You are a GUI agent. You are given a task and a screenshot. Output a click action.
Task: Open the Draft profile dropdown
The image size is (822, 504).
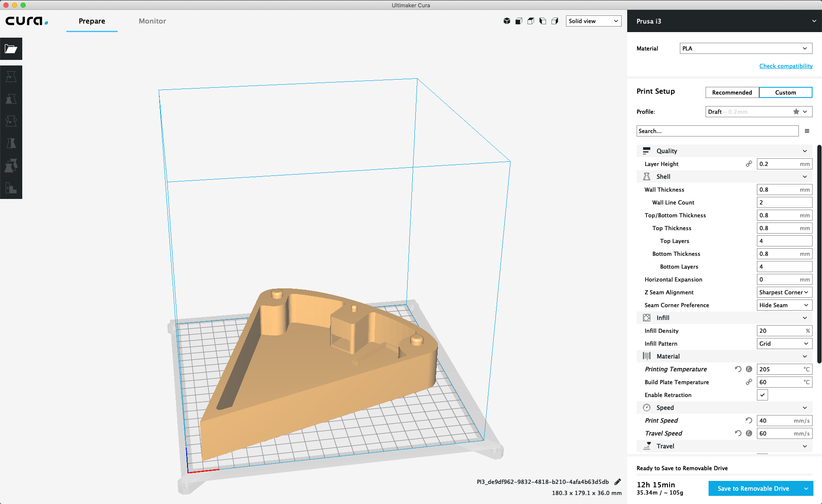759,112
